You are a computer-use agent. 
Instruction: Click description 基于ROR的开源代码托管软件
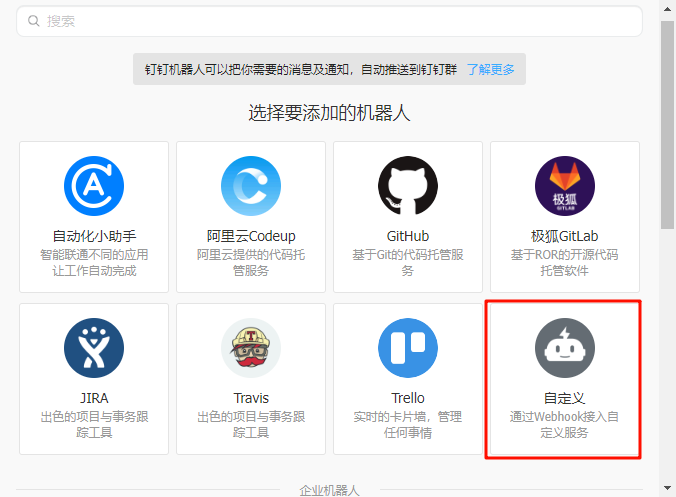pos(565,263)
